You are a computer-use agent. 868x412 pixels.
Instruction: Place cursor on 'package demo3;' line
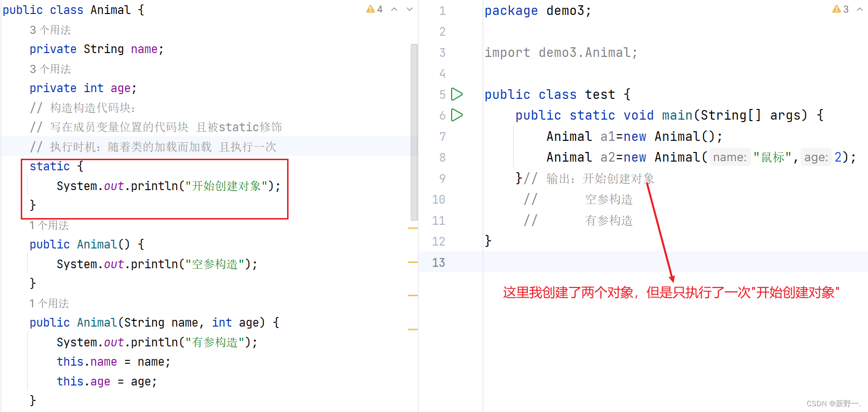pyautogui.click(x=537, y=11)
